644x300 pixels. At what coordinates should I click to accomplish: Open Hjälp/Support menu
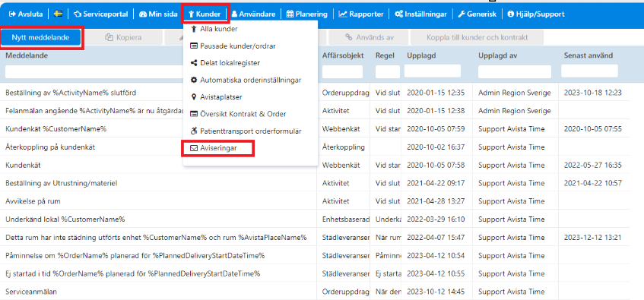[x=536, y=14]
